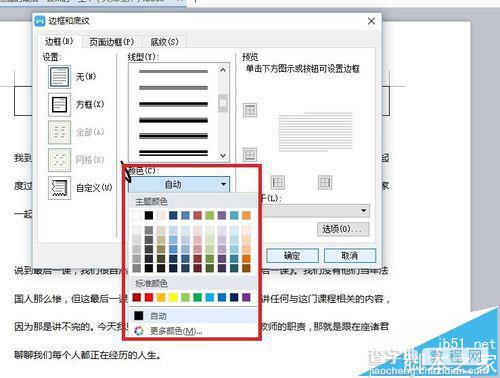This screenshot has width=500, height=378.
Task: Click the line style list scroll-down arrow
Action: pos(223,156)
